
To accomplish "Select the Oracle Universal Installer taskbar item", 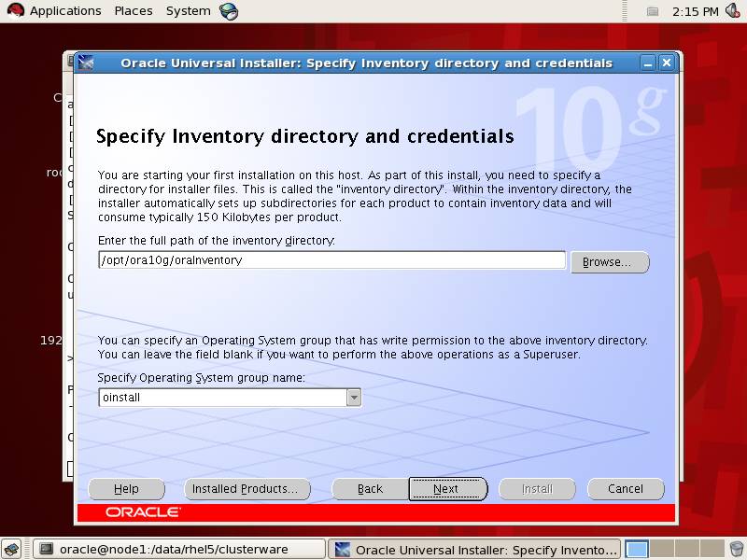I will [474, 550].
